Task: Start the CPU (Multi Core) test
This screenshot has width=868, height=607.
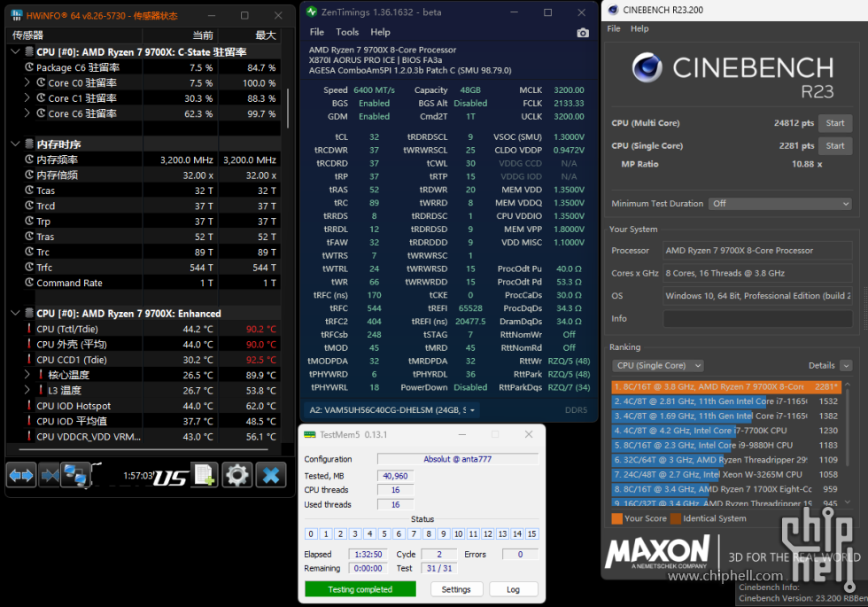Action: click(835, 123)
